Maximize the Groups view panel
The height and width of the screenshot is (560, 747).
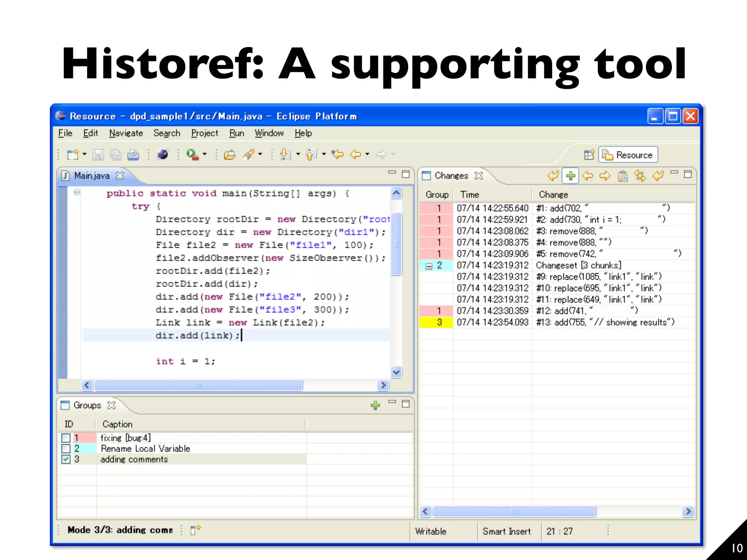[x=406, y=404]
